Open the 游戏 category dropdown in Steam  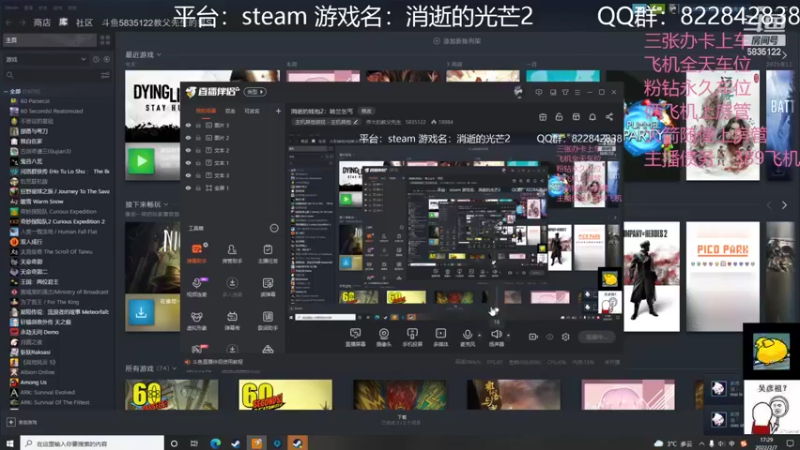click(x=46, y=60)
